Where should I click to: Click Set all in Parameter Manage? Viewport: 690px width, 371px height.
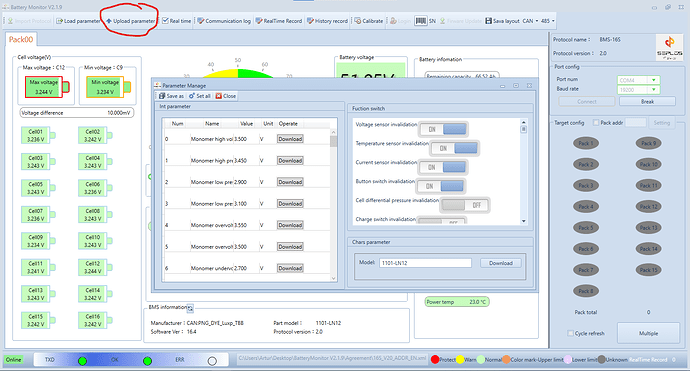click(199, 96)
